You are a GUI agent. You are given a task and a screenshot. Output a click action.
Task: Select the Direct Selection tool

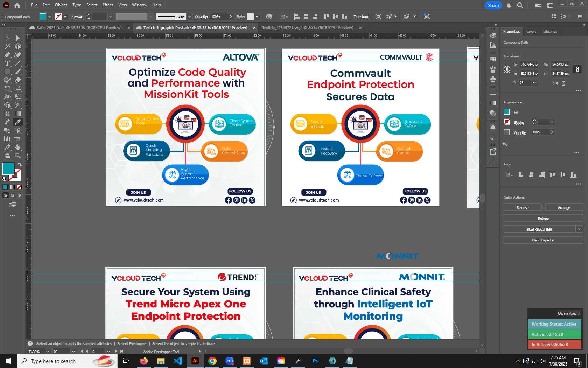point(18,38)
